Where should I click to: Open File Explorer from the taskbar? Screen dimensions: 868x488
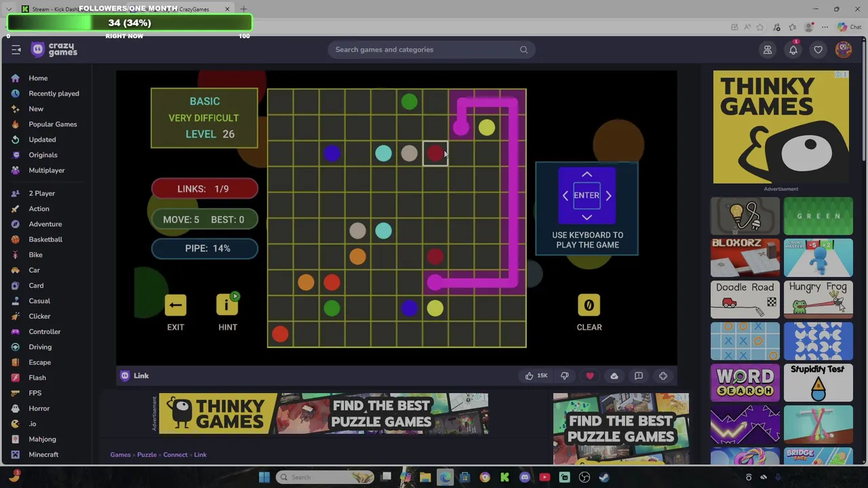tap(425, 477)
